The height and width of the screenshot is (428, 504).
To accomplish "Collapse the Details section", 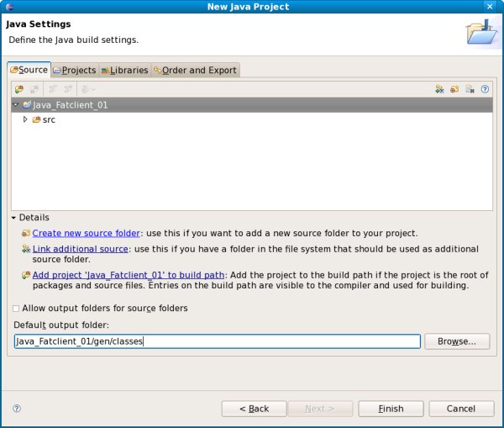I will tap(14, 218).
